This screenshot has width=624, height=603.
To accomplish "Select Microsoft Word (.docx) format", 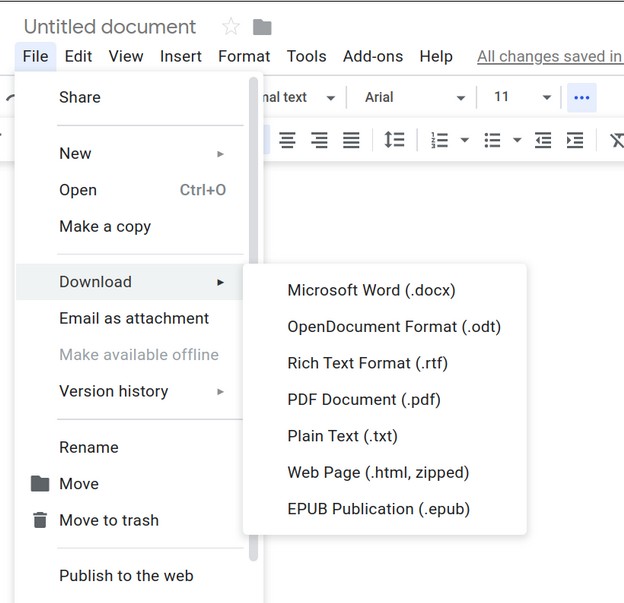I will [371, 291].
